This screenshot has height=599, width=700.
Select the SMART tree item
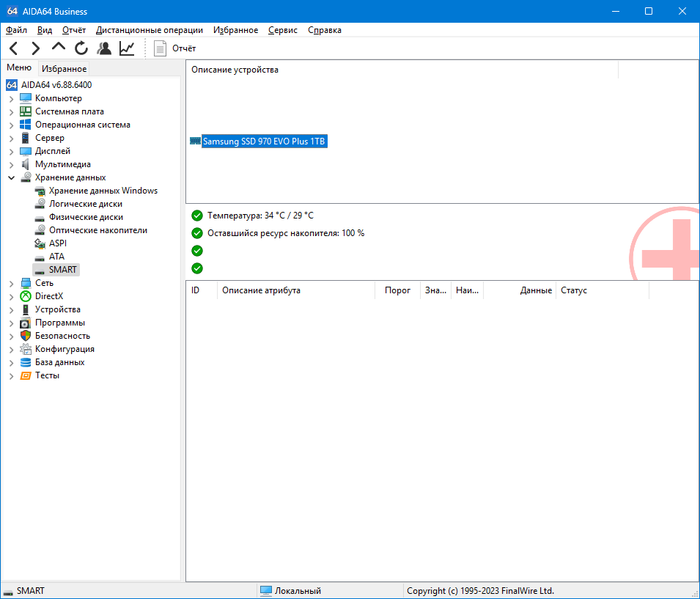coord(62,269)
